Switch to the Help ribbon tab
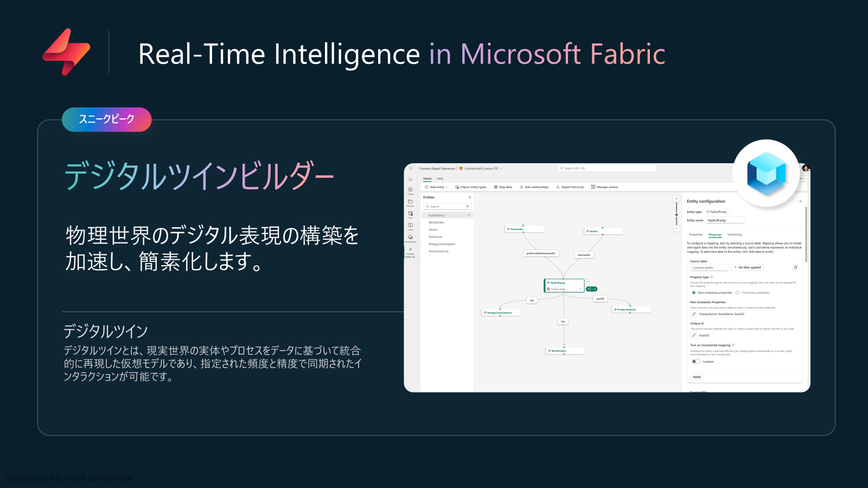Image resolution: width=868 pixels, height=488 pixels. (x=440, y=178)
